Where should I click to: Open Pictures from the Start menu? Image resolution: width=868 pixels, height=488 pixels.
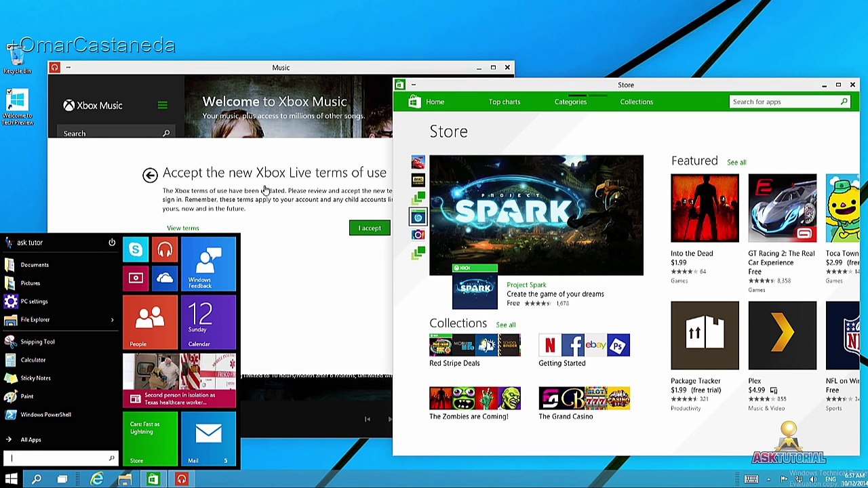[60, 283]
